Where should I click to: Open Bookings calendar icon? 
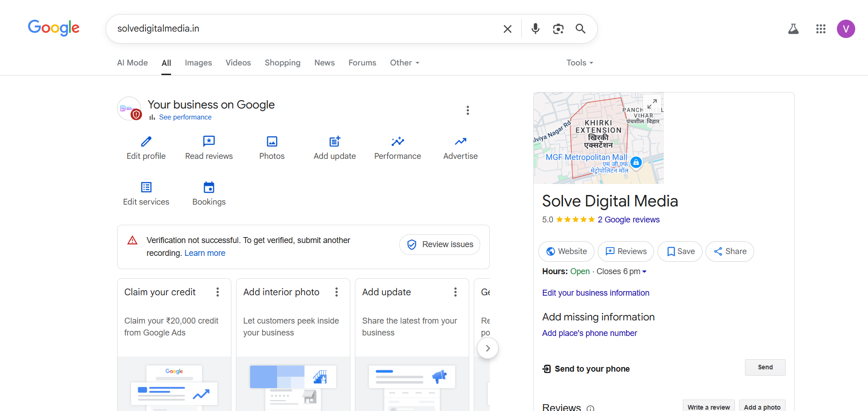click(x=209, y=187)
